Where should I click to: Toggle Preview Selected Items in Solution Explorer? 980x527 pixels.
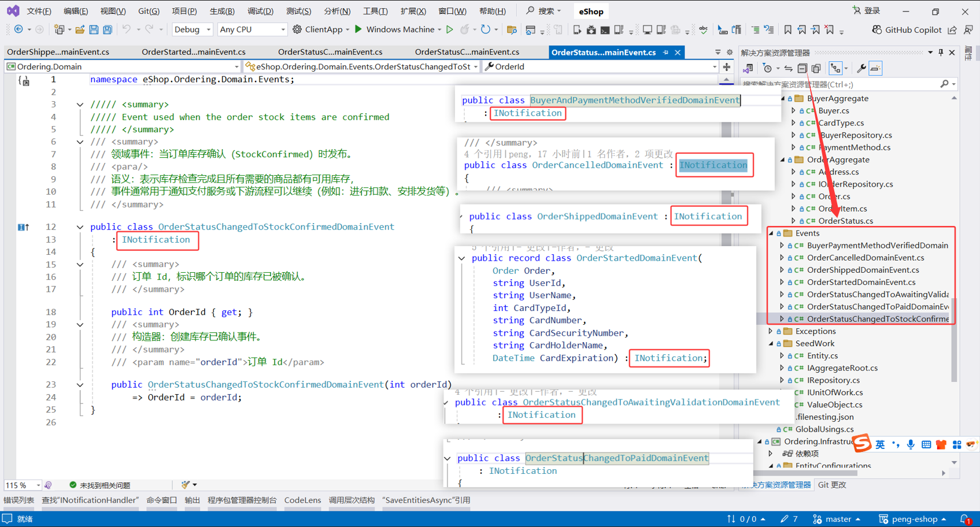(875, 68)
